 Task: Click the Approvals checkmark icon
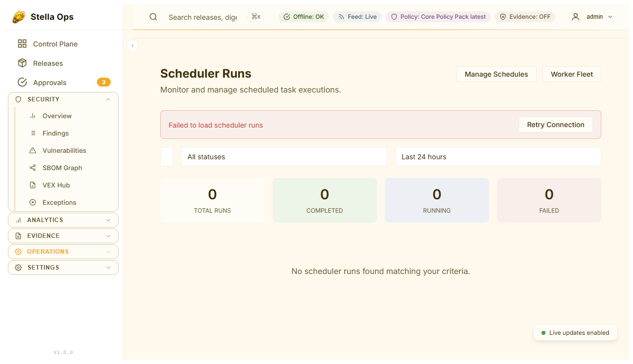point(22,83)
